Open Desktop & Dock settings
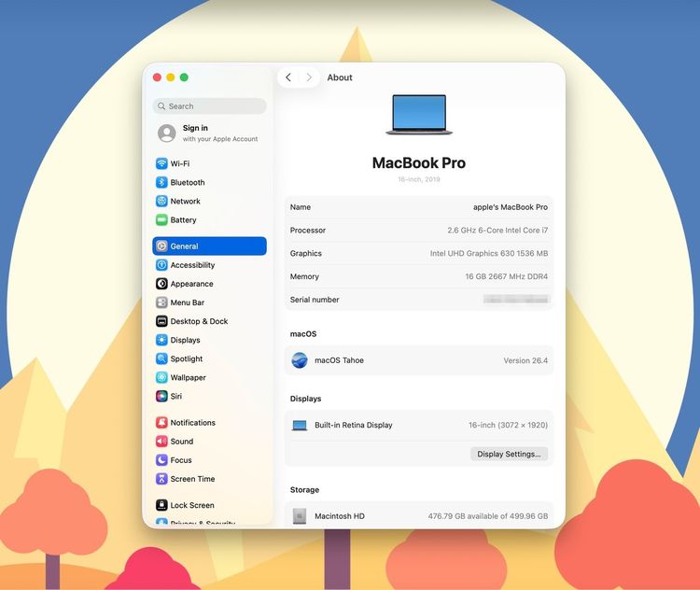The height and width of the screenshot is (590, 700). click(209, 321)
